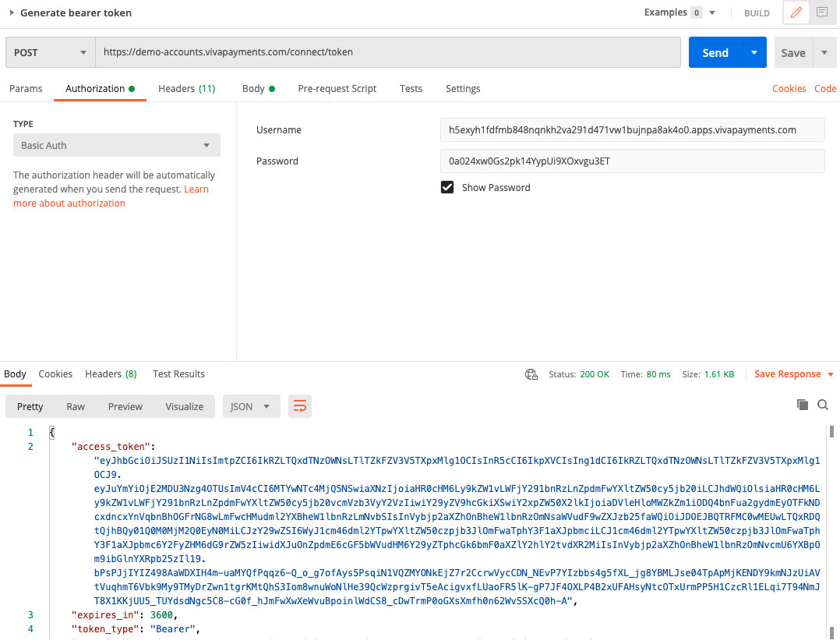
Task: Toggle line wrapping in response viewer
Action: (300, 405)
